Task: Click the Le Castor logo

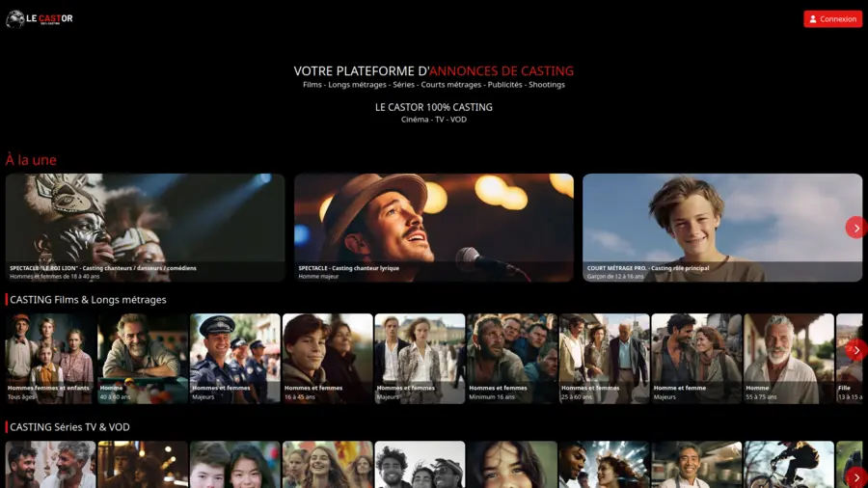Action: tap(40, 19)
